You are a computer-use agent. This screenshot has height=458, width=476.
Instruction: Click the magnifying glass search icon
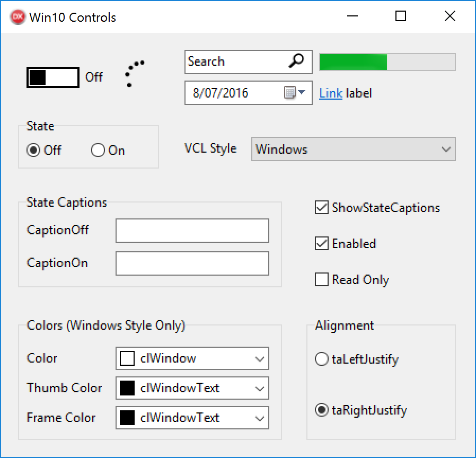click(x=296, y=61)
